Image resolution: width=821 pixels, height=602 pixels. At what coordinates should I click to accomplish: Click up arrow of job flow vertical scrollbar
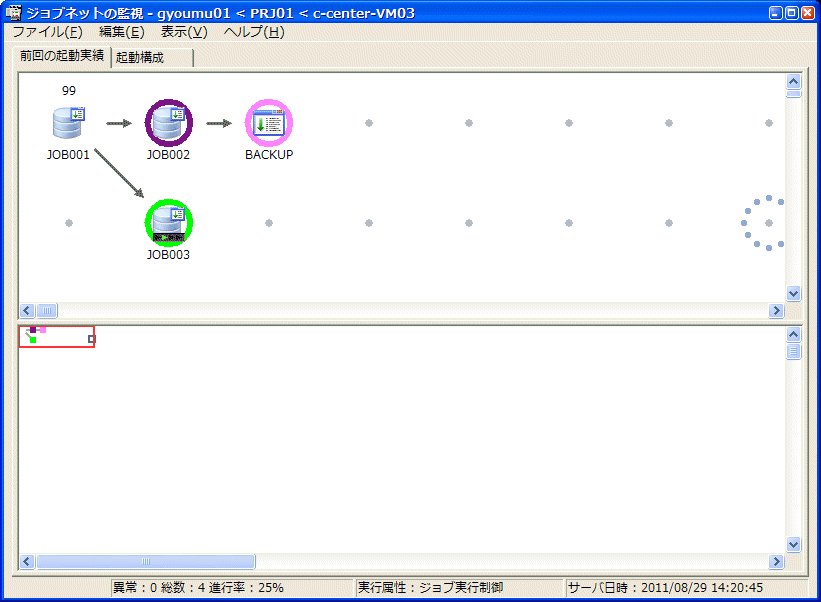(x=793, y=81)
